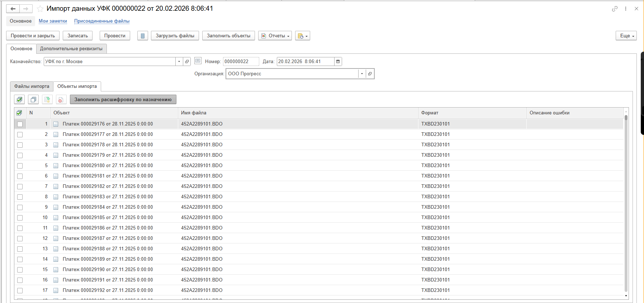Open the Еще dropdown menu
The height and width of the screenshot is (303, 644).
point(626,36)
